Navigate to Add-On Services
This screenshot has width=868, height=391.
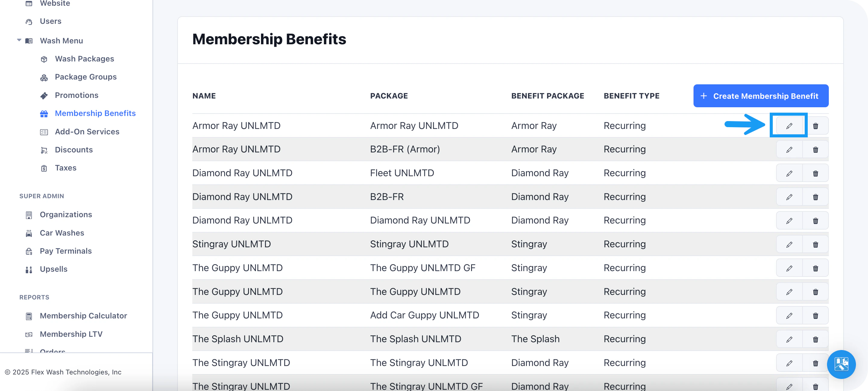click(87, 132)
